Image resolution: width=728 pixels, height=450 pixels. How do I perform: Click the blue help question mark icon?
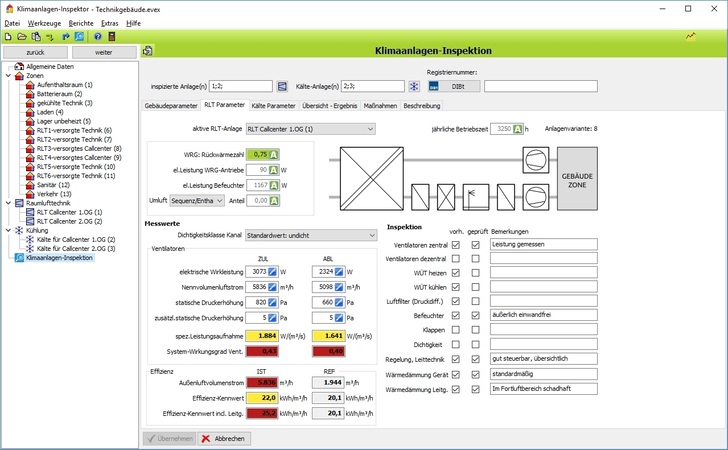point(98,36)
